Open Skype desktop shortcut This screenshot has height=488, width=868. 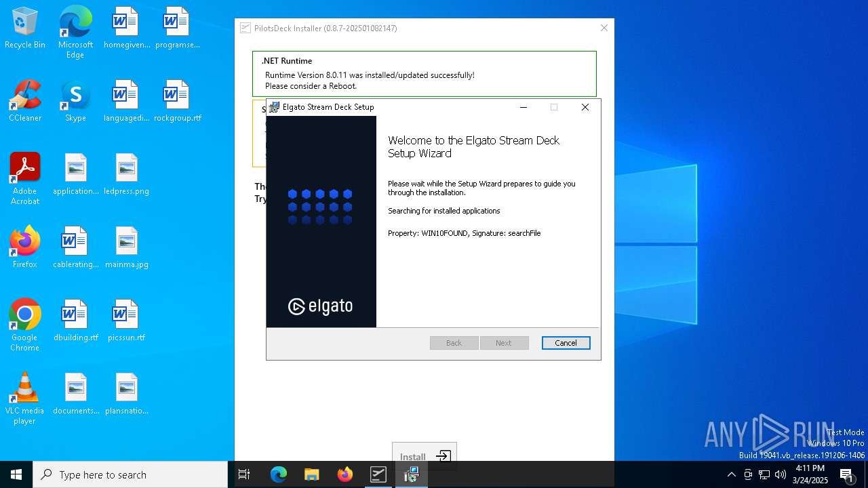(75, 102)
